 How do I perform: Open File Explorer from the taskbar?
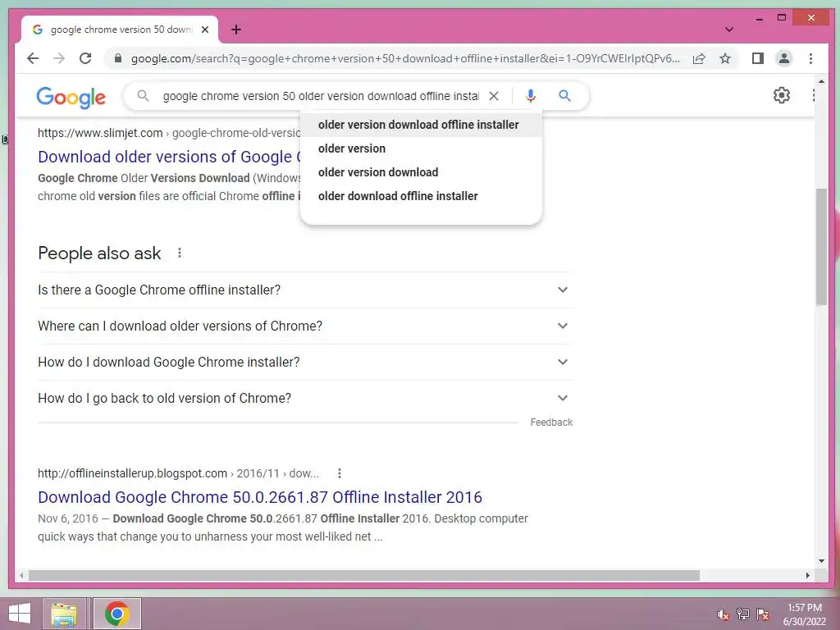(x=64, y=614)
